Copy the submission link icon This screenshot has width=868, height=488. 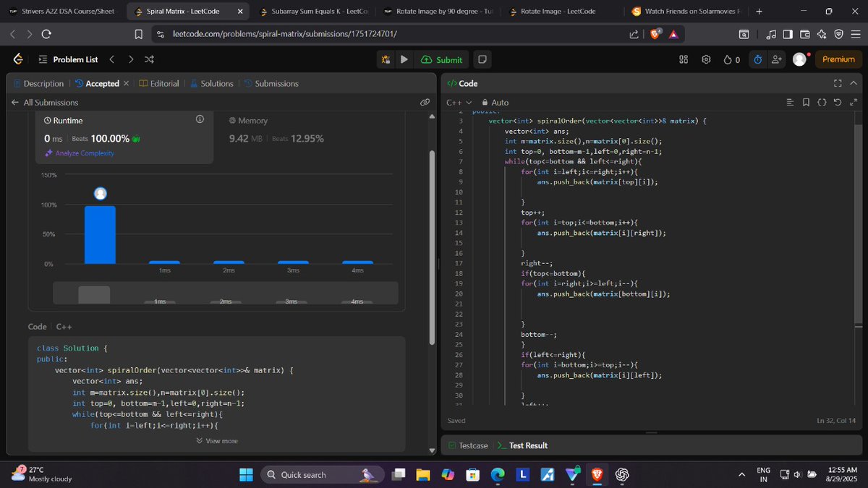tap(425, 103)
